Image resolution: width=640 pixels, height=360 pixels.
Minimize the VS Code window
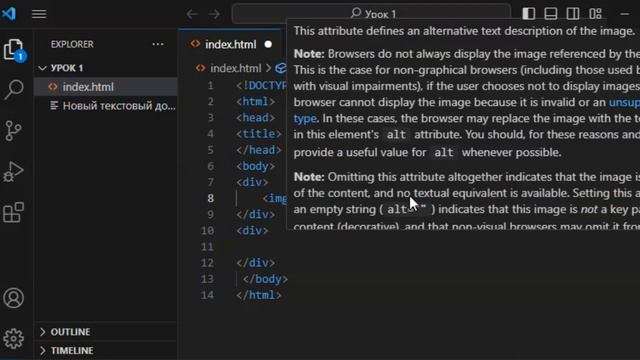tap(624, 14)
